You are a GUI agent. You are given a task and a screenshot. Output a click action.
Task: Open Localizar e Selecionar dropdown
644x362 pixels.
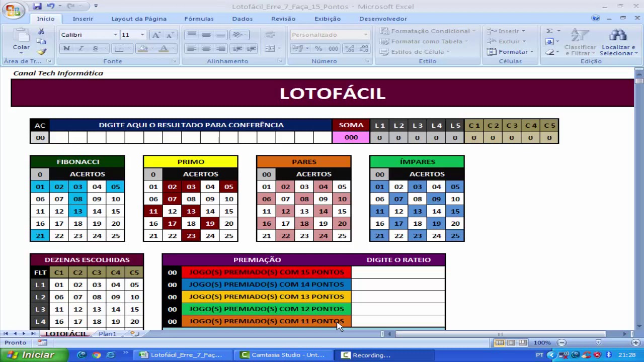[x=618, y=42]
